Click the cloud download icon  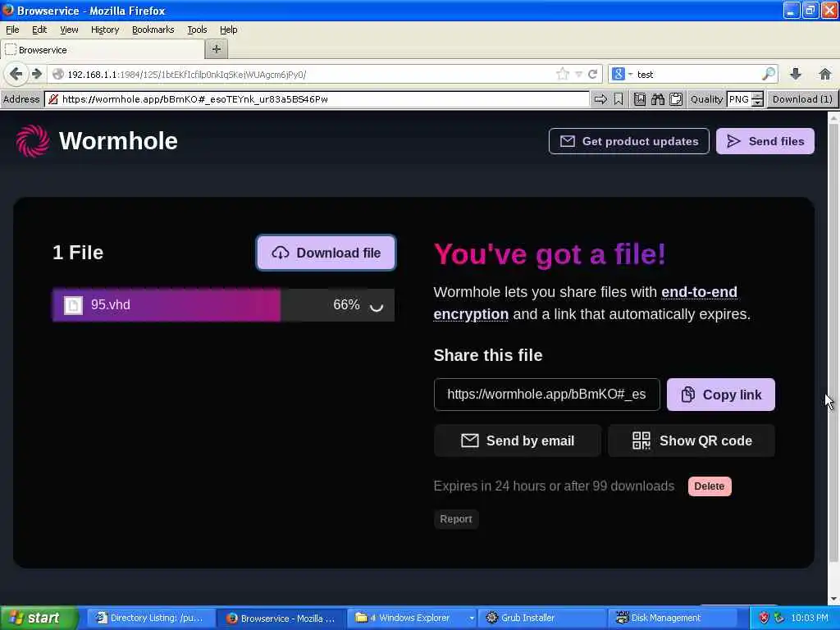pyautogui.click(x=281, y=253)
